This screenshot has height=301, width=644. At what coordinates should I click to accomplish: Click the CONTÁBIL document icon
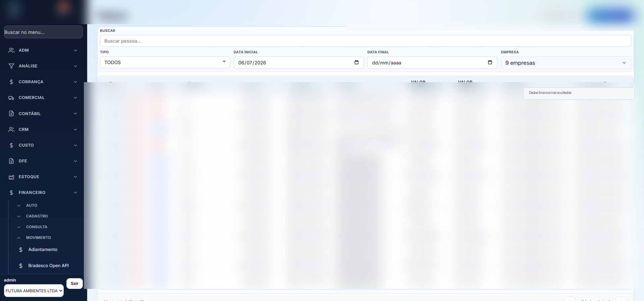pyautogui.click(x=11, y=113)
